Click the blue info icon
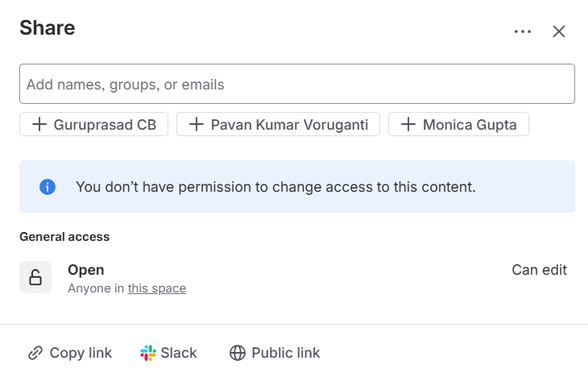The height and width of the screenshot is (373, 588). point(48,187)
